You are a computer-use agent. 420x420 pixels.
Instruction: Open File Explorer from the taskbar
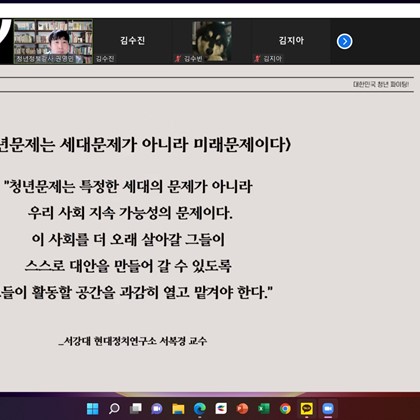pyautogui.click(x=178, y=408)
